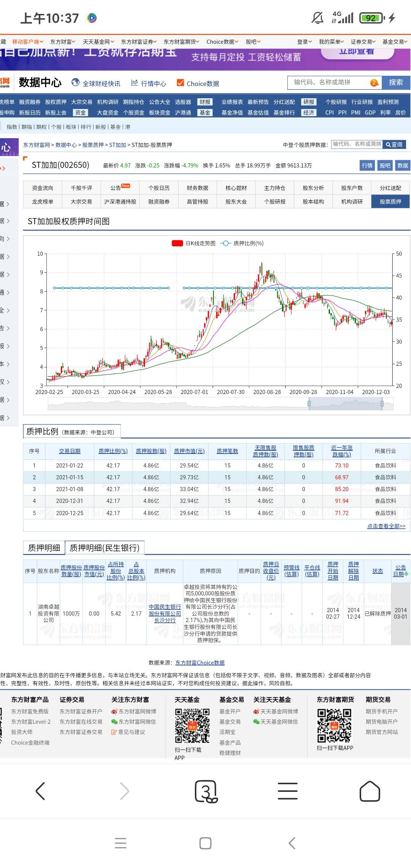Sort by 质押比例(%) column header
Screen dimensions: 411x868
click(113, 451)
